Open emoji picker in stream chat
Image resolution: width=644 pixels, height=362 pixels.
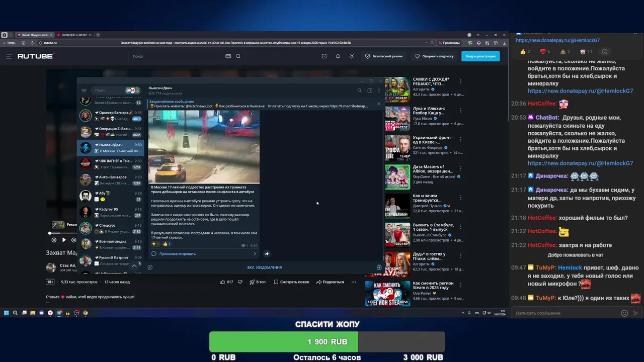(x=624, y=313)
